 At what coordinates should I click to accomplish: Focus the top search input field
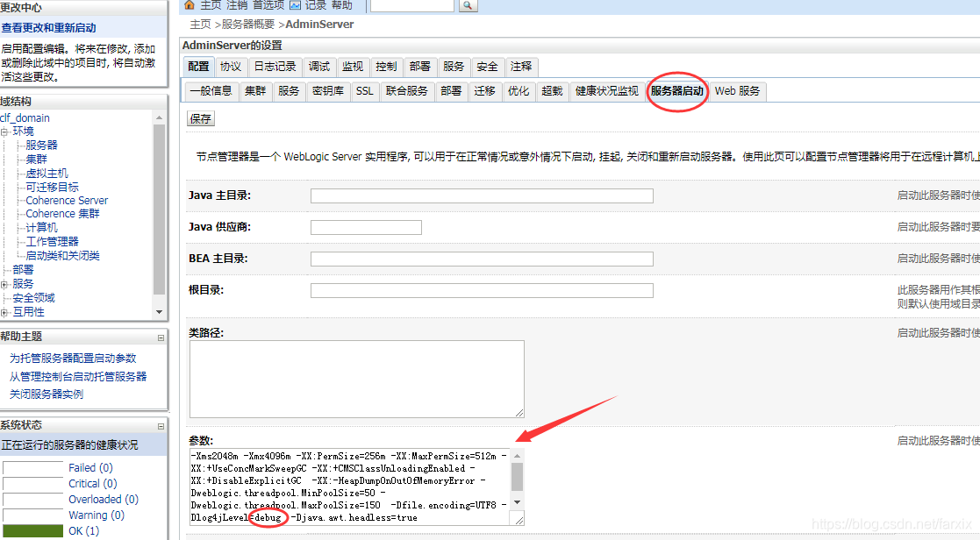pos(412,5)
